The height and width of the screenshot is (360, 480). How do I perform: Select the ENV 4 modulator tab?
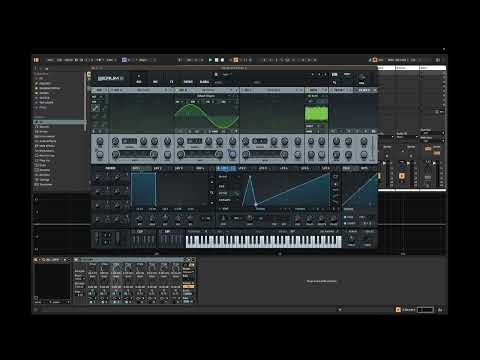pos(200,168)
